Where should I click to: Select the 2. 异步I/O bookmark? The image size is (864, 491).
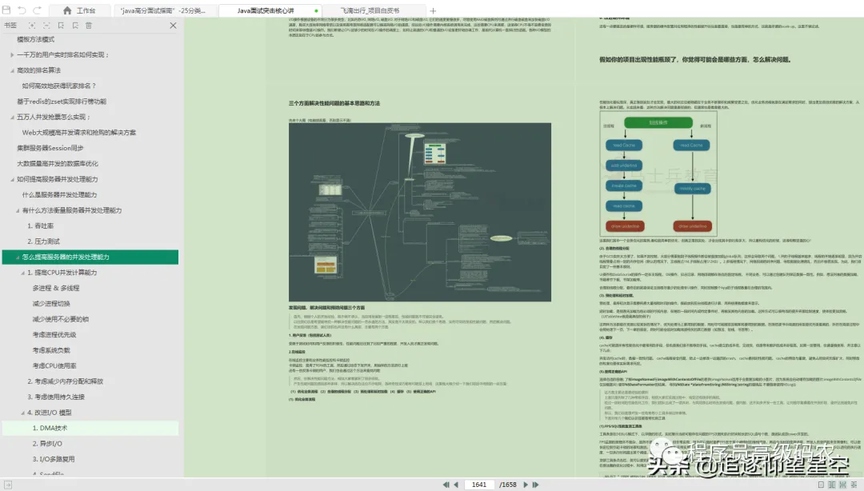click(47, 443)
